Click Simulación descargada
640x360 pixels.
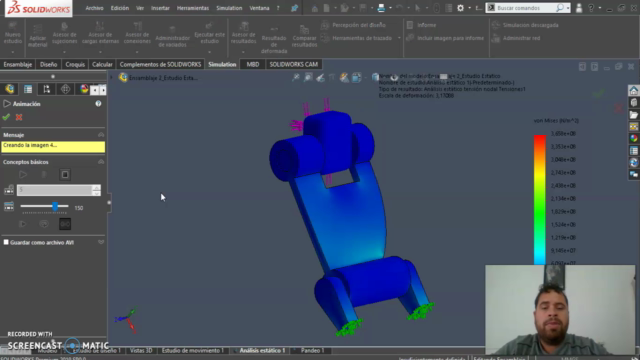coord(525,25)
